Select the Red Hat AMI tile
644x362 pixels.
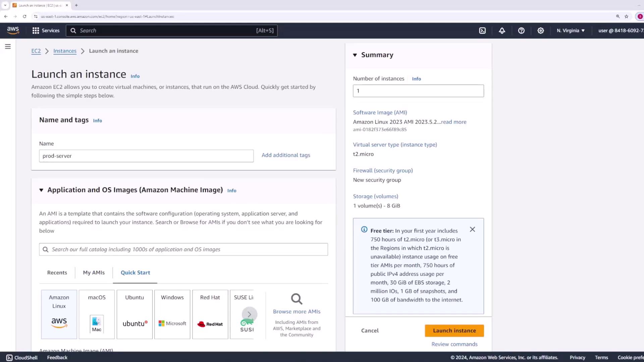pos(210,314)
